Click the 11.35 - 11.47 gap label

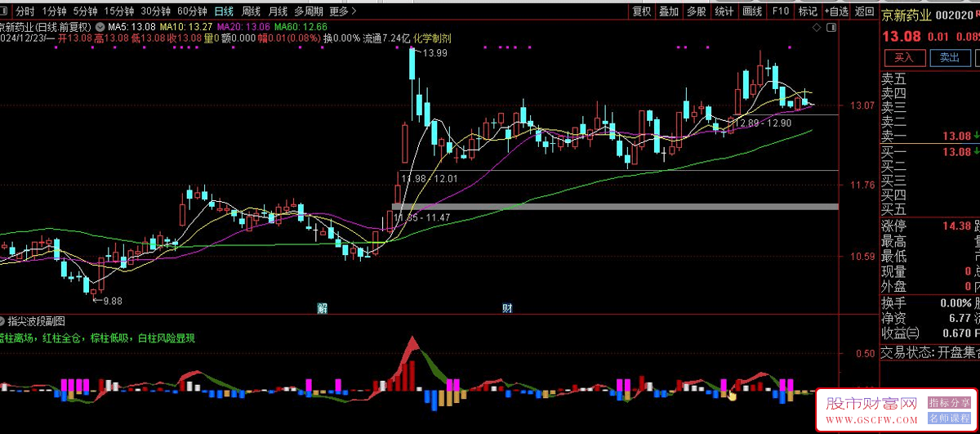[421, 217]
